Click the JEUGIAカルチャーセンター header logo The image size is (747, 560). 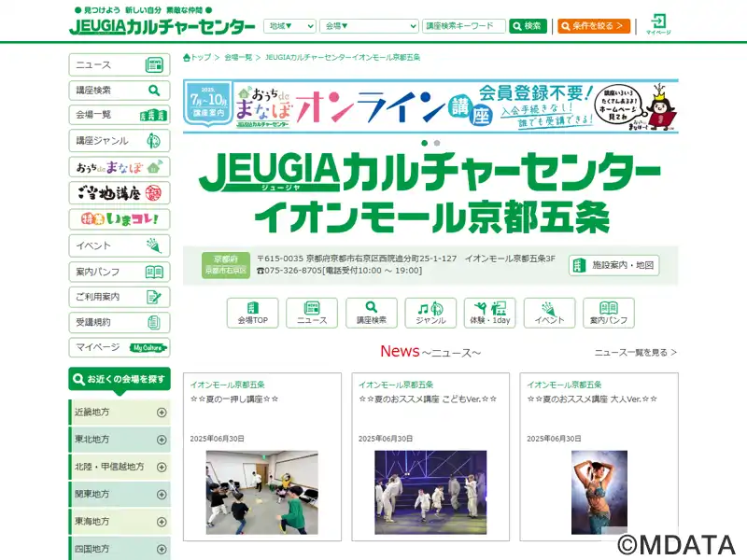(162, 27)
